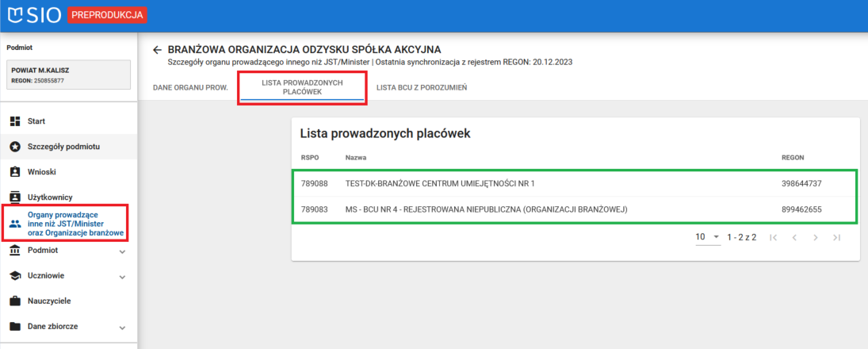The image size is (868, 349).
Task: Click the Nauczyciele briefcase icon
Action: (x=14, y=301)
